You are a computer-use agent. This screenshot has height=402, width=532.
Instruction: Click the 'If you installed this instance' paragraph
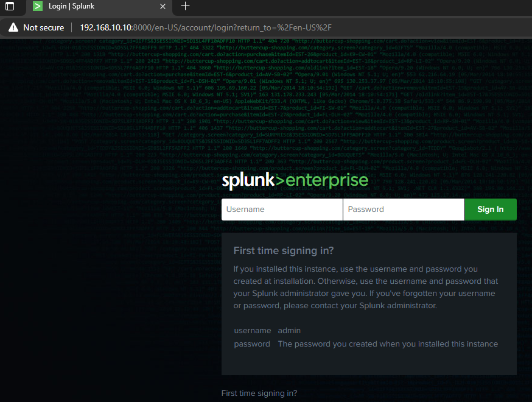(x=366, y=287)
